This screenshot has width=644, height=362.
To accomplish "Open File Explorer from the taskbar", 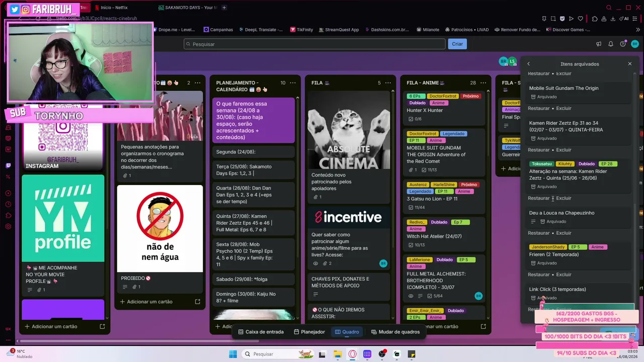I will click(337, 354).
